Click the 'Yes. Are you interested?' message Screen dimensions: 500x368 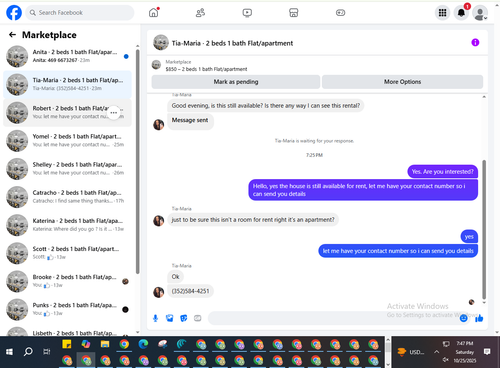click(442, 172)
